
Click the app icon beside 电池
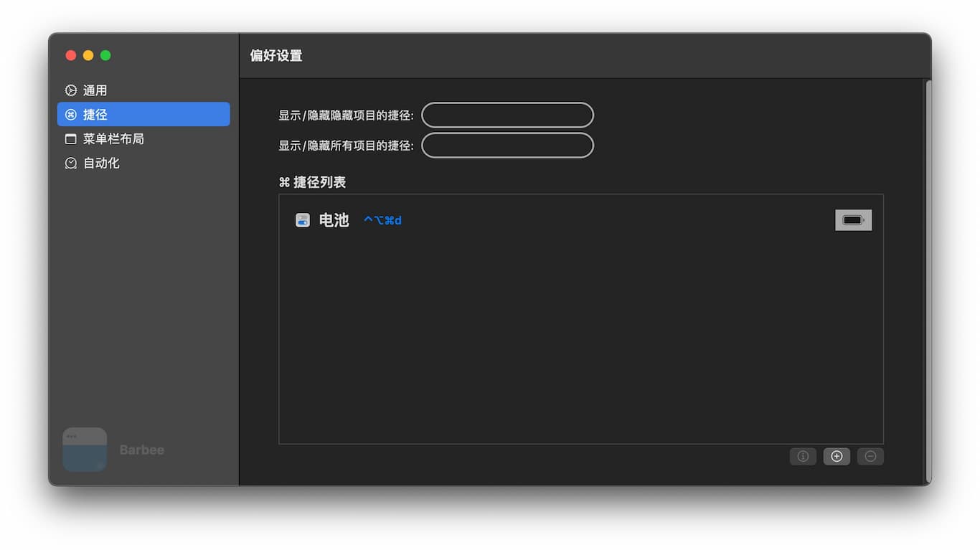(303, 220)
